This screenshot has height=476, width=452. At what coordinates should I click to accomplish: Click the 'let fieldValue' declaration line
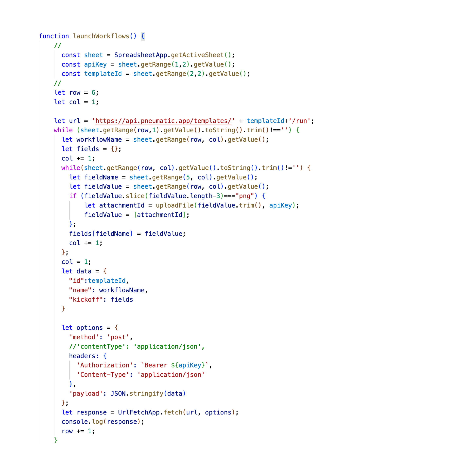tap(169, 187)
